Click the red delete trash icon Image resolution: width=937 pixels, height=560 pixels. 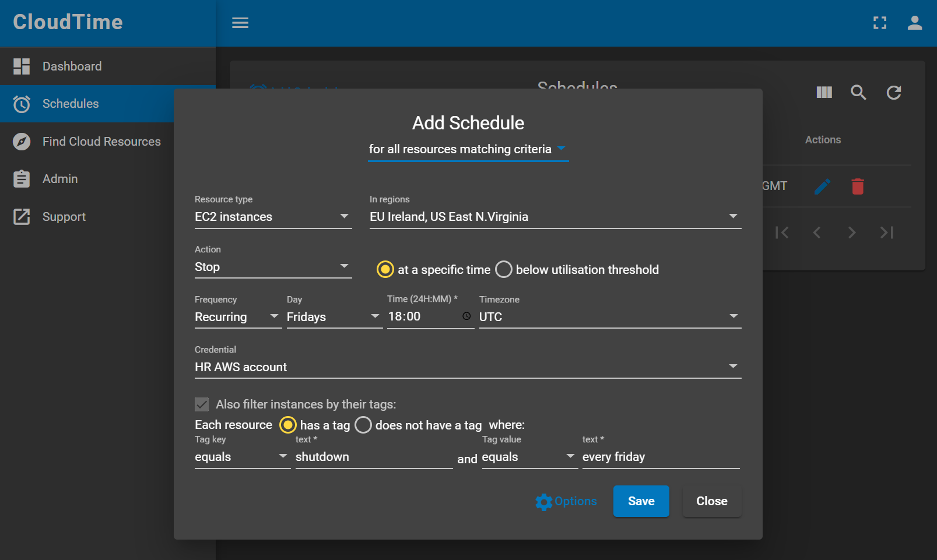pos(857,186)
